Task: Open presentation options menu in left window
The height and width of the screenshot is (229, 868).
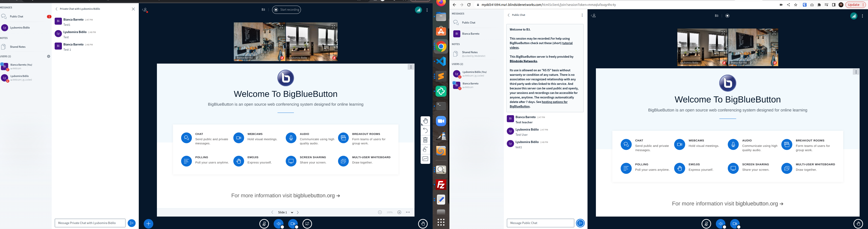Action: tap(411, 67)
